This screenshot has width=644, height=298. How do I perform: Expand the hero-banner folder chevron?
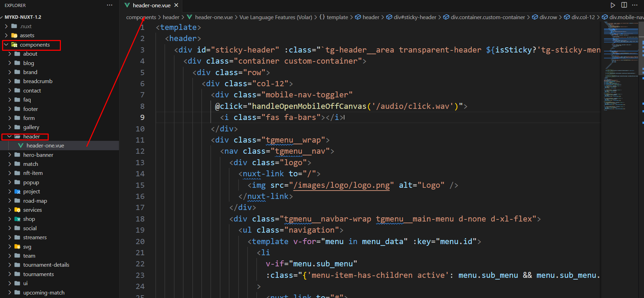(x=10, y=155)
